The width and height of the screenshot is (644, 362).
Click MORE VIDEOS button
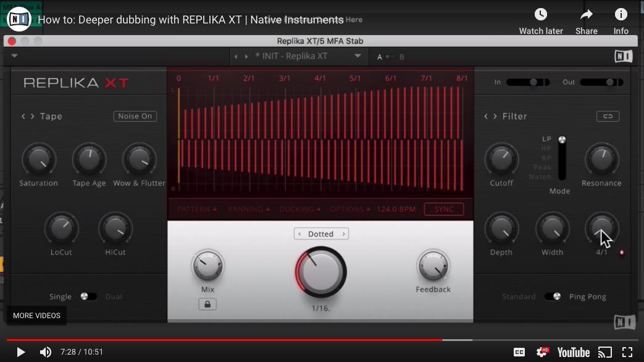36,316
